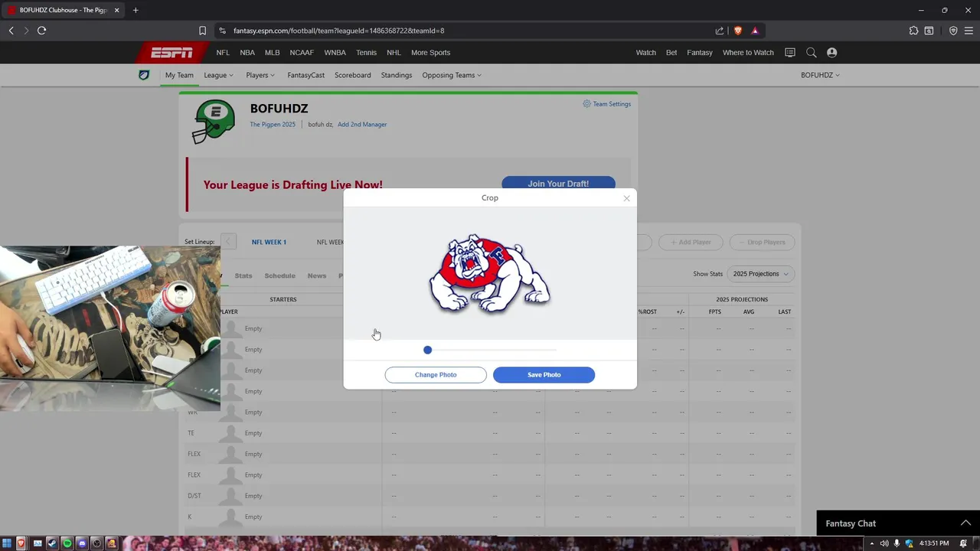Screen dimensions: 980x551
Task: Switch to the Stats tab
Action: tap(243, 275)
